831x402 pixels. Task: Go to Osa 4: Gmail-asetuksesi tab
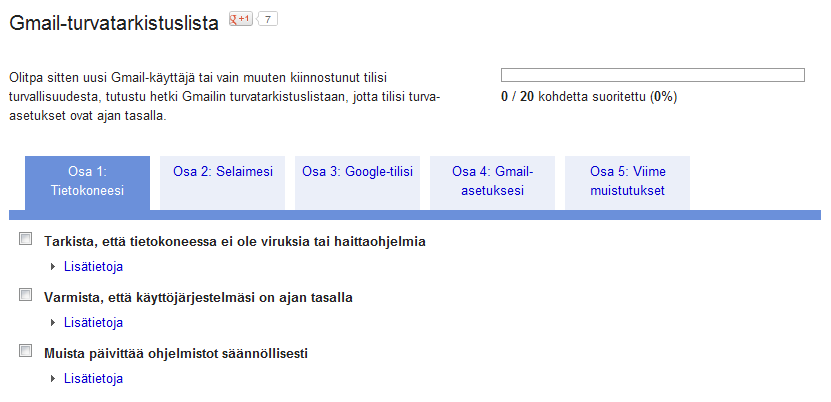[492, 181]
